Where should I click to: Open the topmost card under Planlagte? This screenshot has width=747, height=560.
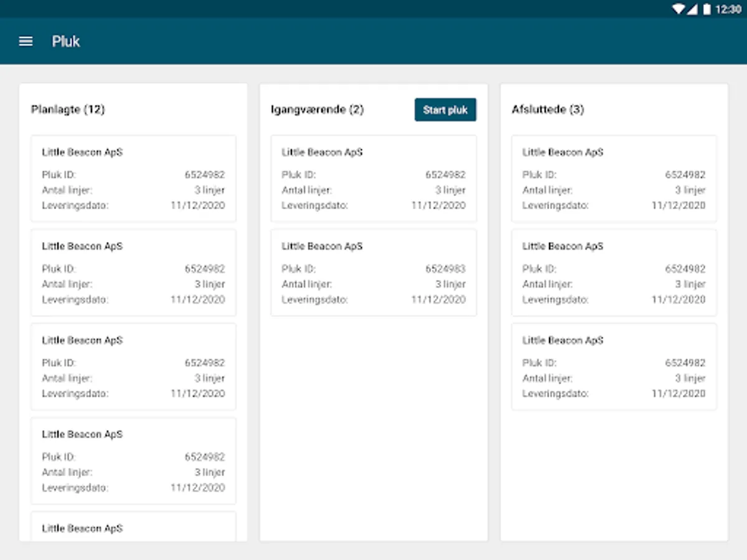(x=133, y=179)
